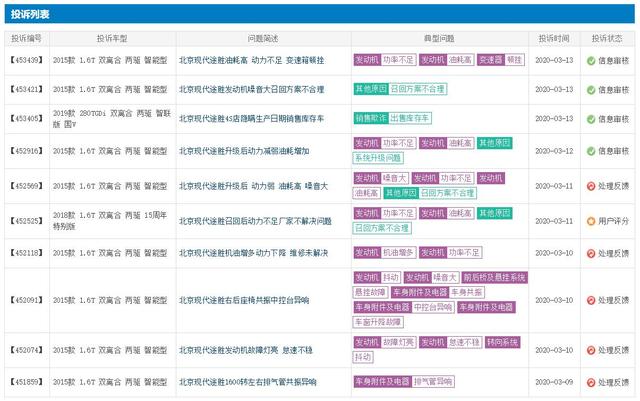The image size is (640, 401).
Task: Open complaint 北京现代途胜升级后 动力弱 油耗高 噪音大
Action: pyautogui.click(x=253, y=186)
